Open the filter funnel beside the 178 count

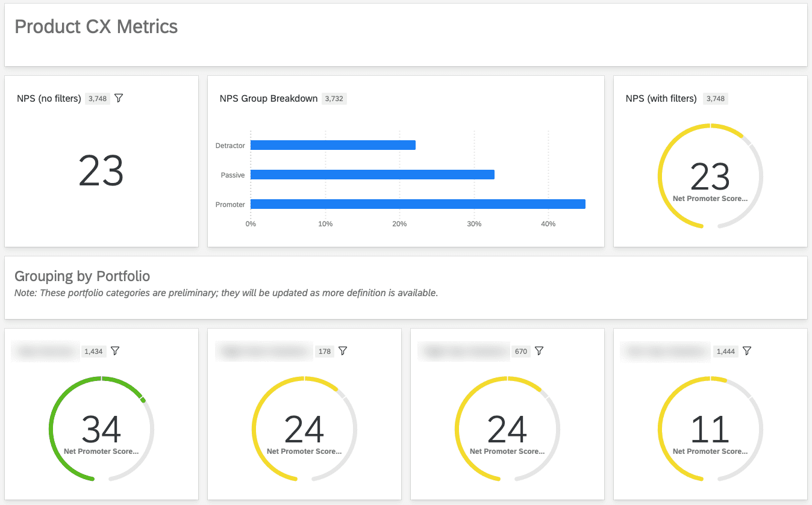pos(343,351)
